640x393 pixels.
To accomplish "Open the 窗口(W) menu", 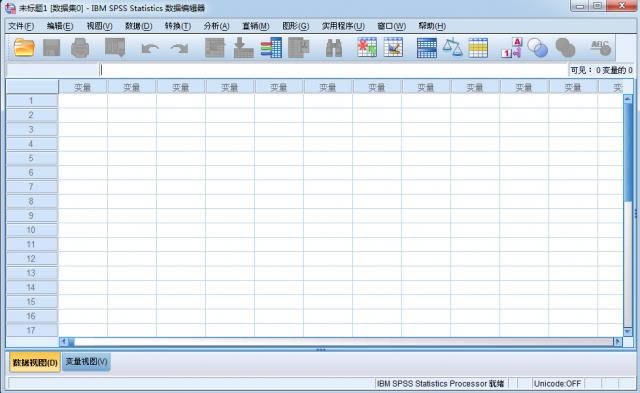I will click(391, 26).
